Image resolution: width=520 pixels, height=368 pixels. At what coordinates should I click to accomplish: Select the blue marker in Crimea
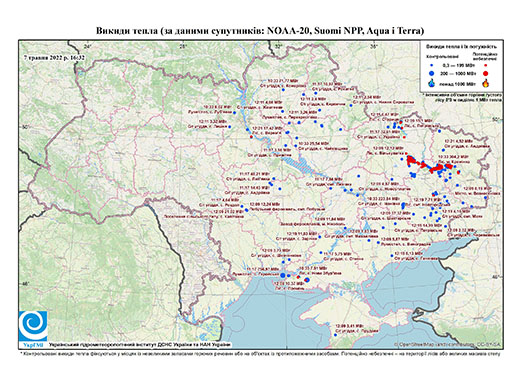click(x=335, y=335)
